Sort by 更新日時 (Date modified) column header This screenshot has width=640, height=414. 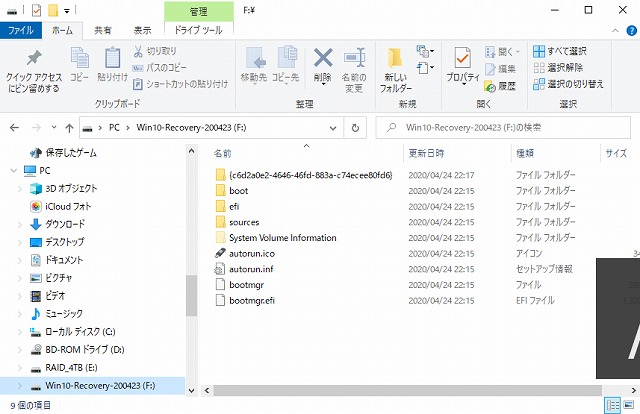click(426, 153)
